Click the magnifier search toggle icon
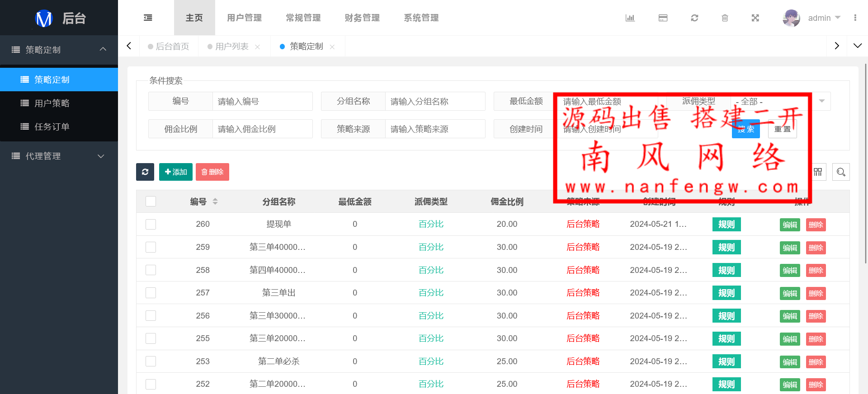The image size is (868, 394). 840,172
